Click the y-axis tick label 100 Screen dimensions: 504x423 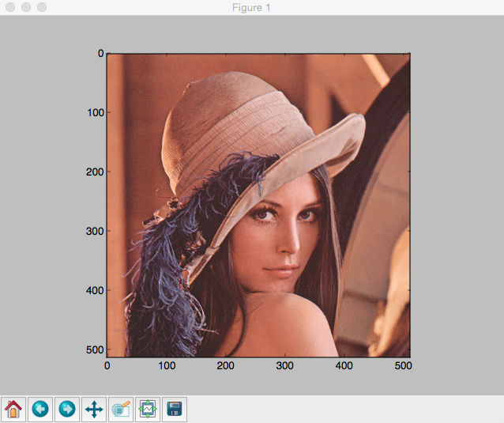[x=96, y=112]
